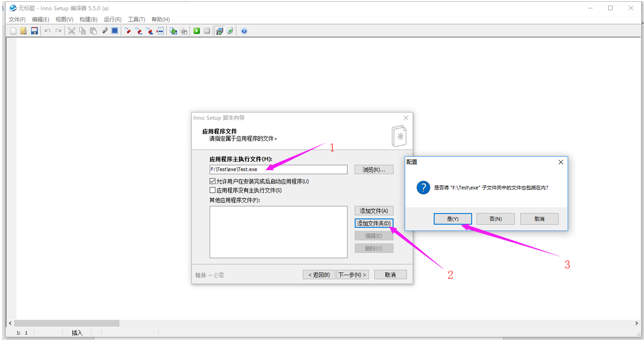Click 添加文件夹(D) button
This screenshot has width=644, height=340.
(x=374, y=223)
